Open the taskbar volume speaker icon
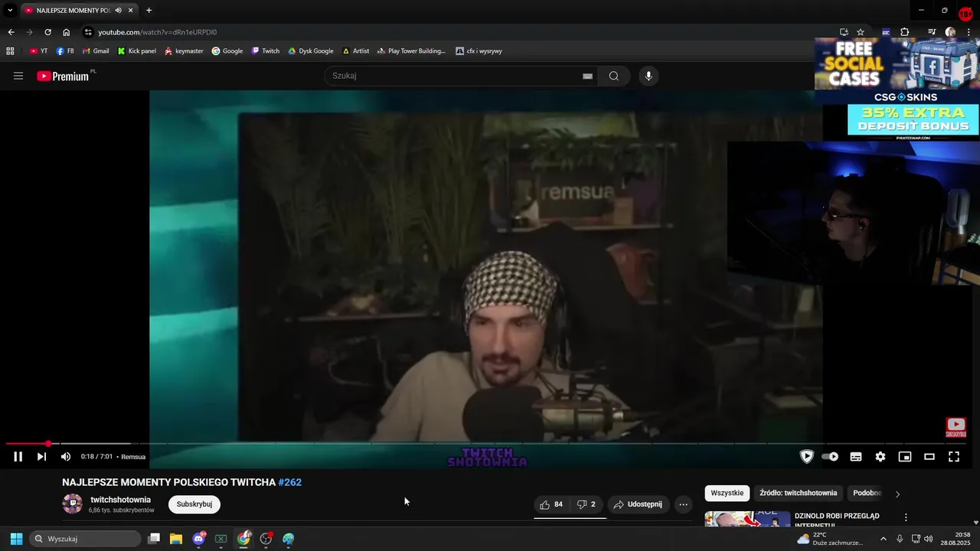The width and height of the screenshot is (980, 551). click(x=928, y=539)
